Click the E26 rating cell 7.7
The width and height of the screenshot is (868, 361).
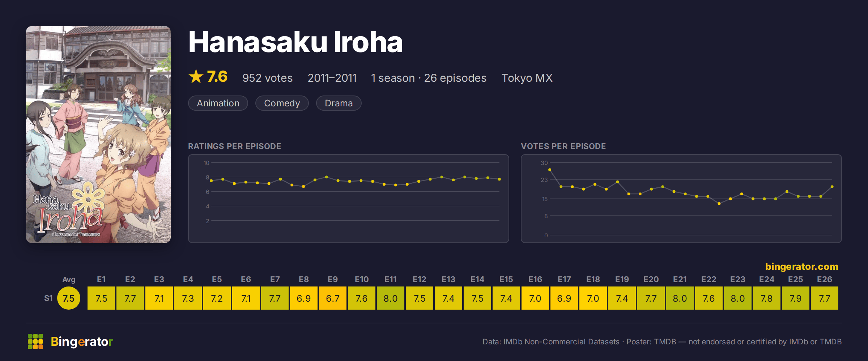point(825,298)
